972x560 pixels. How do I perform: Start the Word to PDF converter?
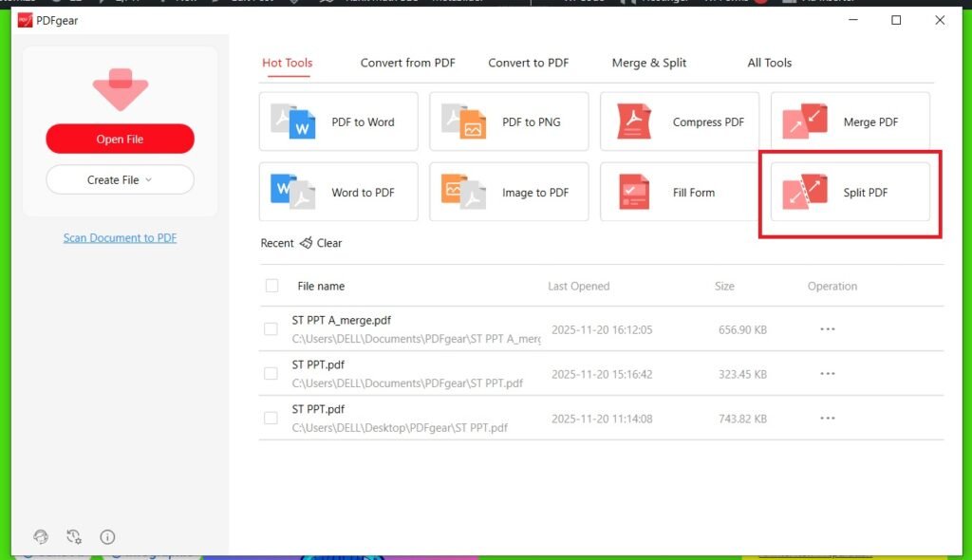click(338, 192)
